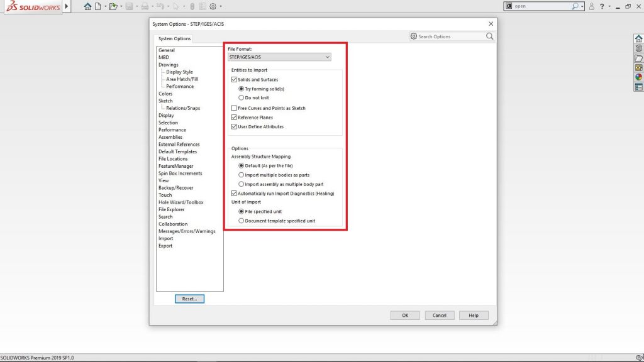The width and height of the screenshot is (644, 362).
Task: Click the Home icon in the top toolbar
Action: tap(87, 6)
